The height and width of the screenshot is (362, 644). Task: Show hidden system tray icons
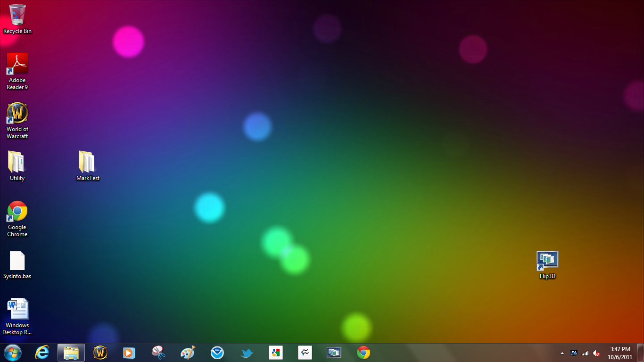562,353
